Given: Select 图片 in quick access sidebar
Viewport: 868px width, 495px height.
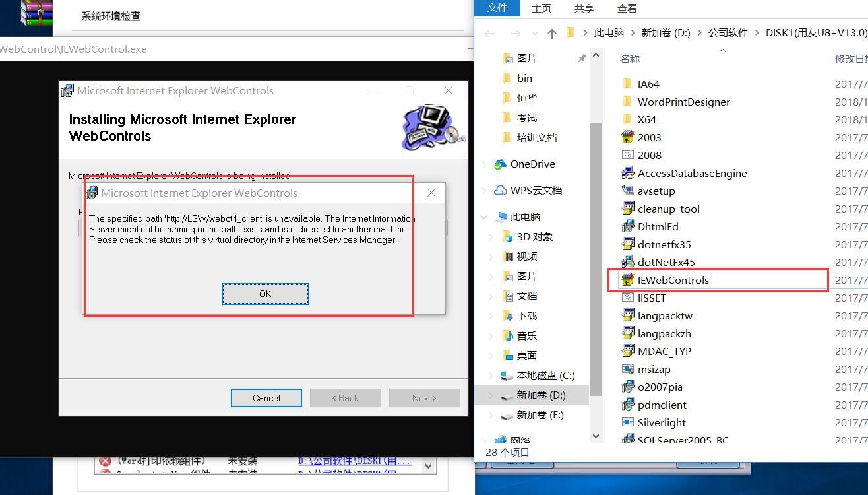Looking at the screenshot, I should pos(527,58).
